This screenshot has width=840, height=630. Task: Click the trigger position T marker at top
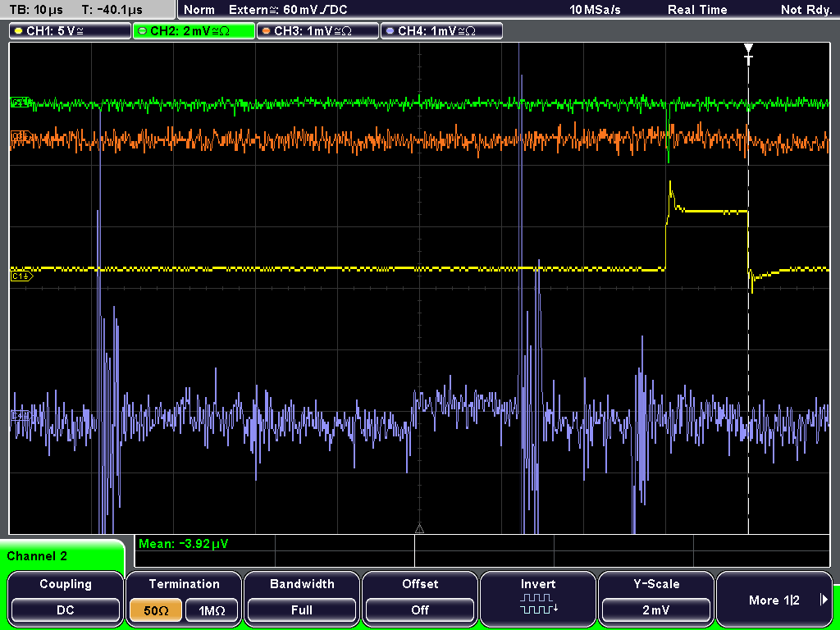click(x=748, y=53)
